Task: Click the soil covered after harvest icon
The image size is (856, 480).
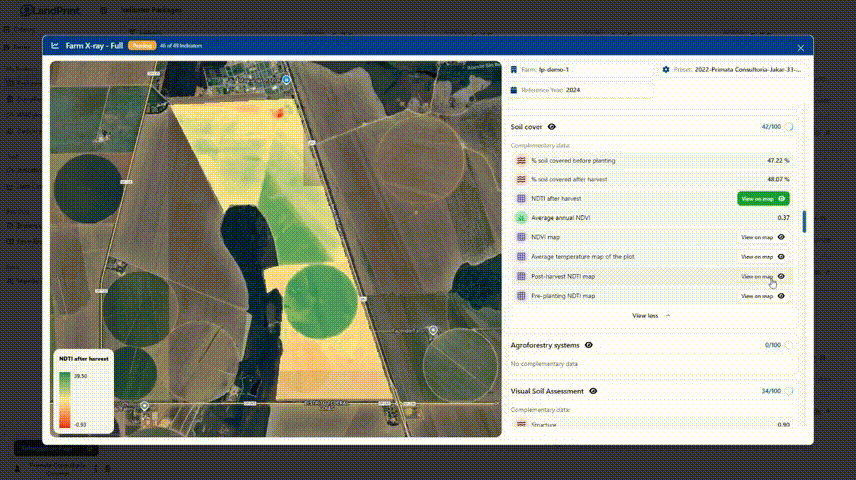Action: coord(521,179)
